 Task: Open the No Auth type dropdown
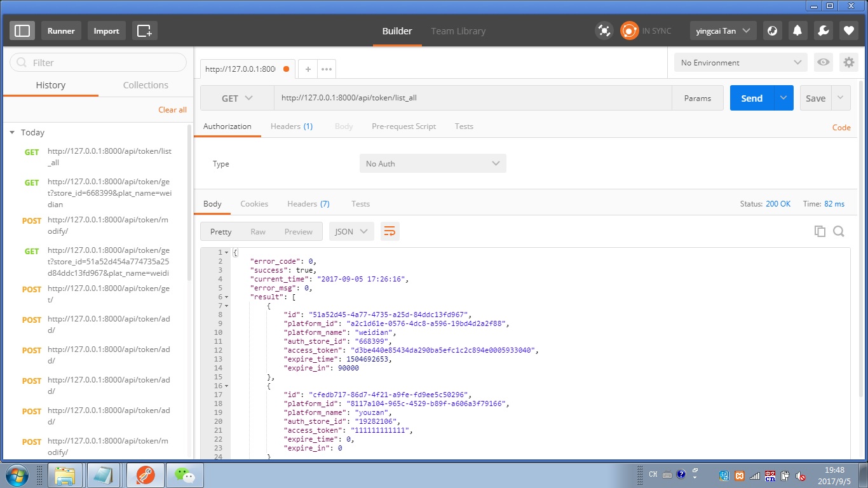point(433,163)
